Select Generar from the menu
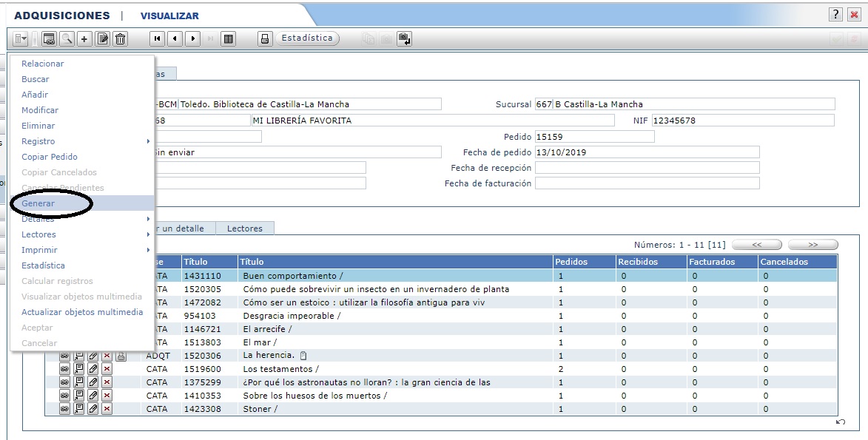This screenshot has height=440, width=868. click(x=38, y=203)
